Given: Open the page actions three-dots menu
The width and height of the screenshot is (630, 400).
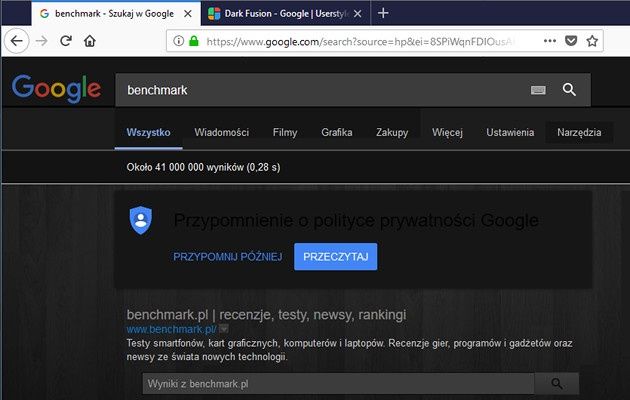Looking at the screenshot, I should (x=550, y=41).
